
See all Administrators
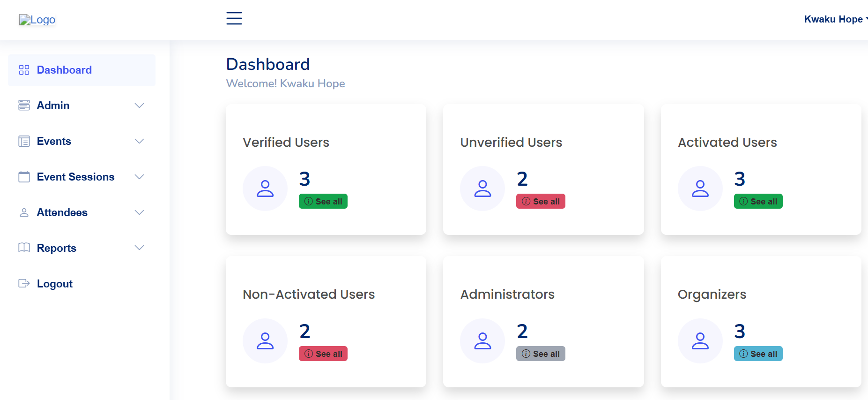tap(541, 354)
